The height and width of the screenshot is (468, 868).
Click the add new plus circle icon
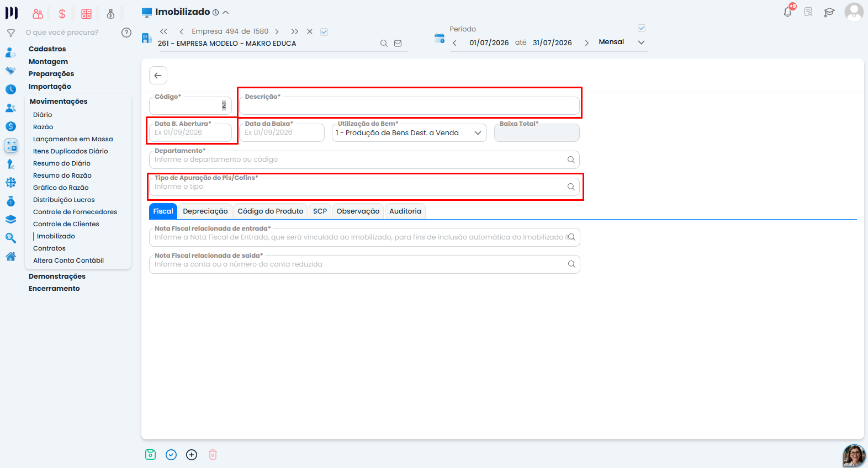pos(192,455)
